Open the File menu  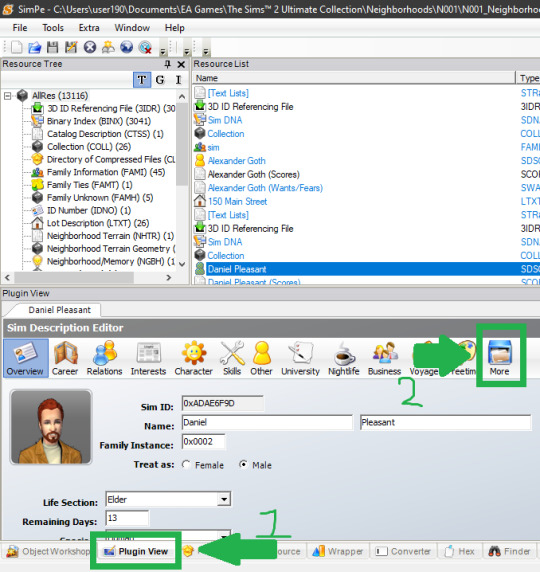20,28
